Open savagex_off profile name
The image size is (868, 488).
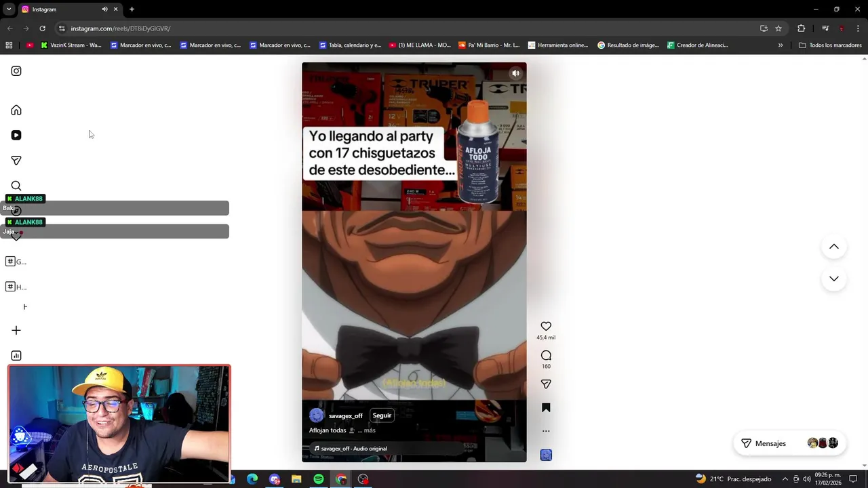(x=346, y=415)
